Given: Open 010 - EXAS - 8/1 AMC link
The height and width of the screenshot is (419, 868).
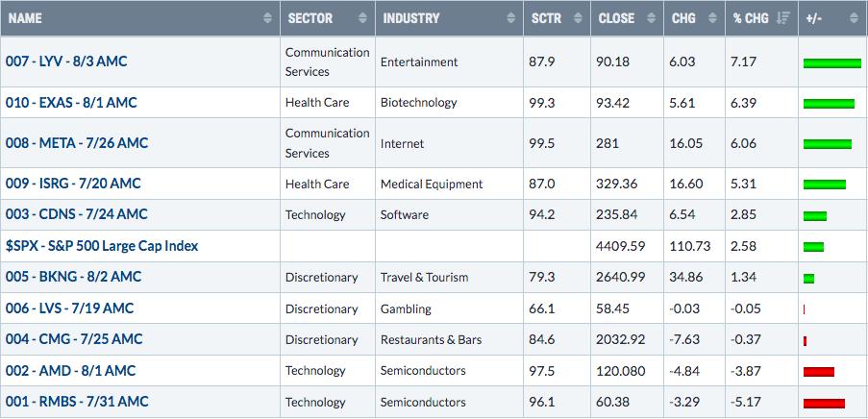Looking at the screenshot, I should click(71, 103).
